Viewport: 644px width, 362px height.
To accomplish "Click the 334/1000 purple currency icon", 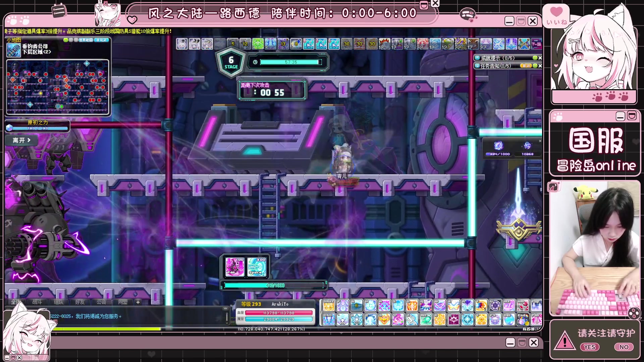I will click(498, 145).
